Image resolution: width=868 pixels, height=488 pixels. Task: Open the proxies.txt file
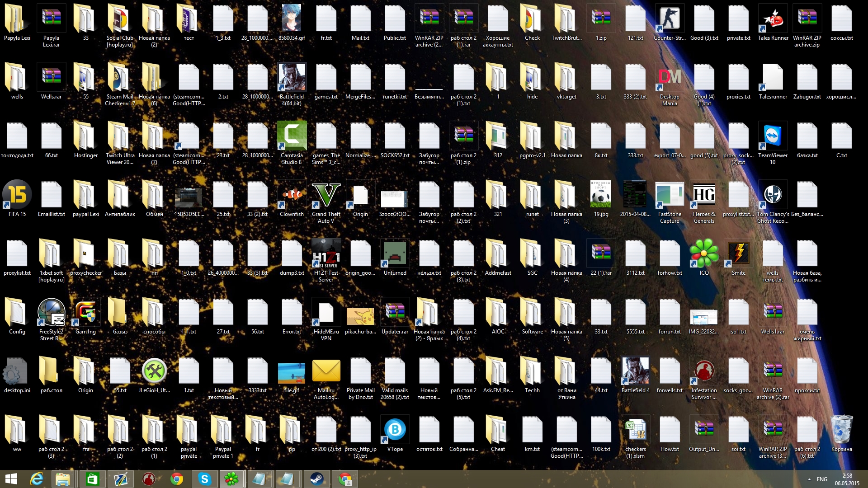[x=739, y=77]
